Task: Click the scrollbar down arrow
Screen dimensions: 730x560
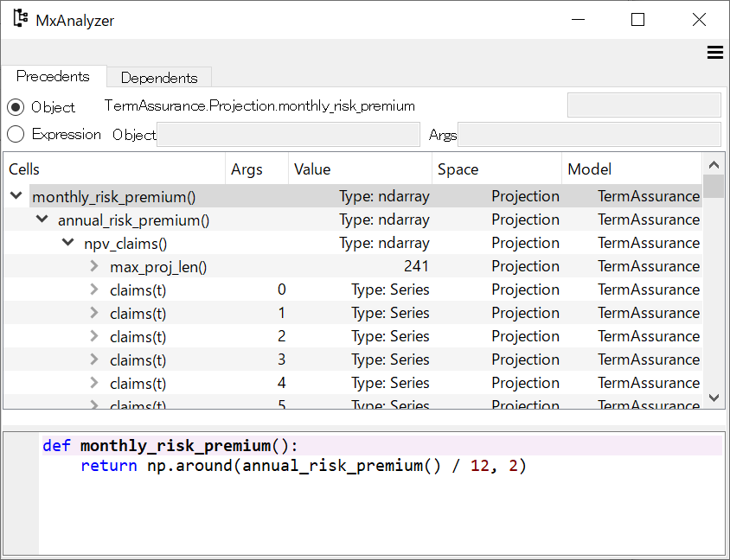Action: (715, 398)
